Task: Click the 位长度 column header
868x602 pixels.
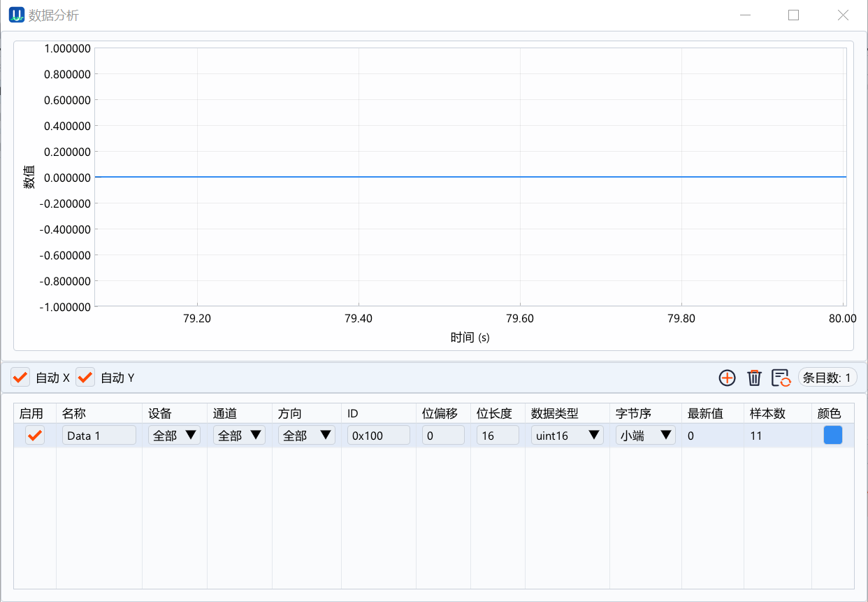Action: point(498,413)
